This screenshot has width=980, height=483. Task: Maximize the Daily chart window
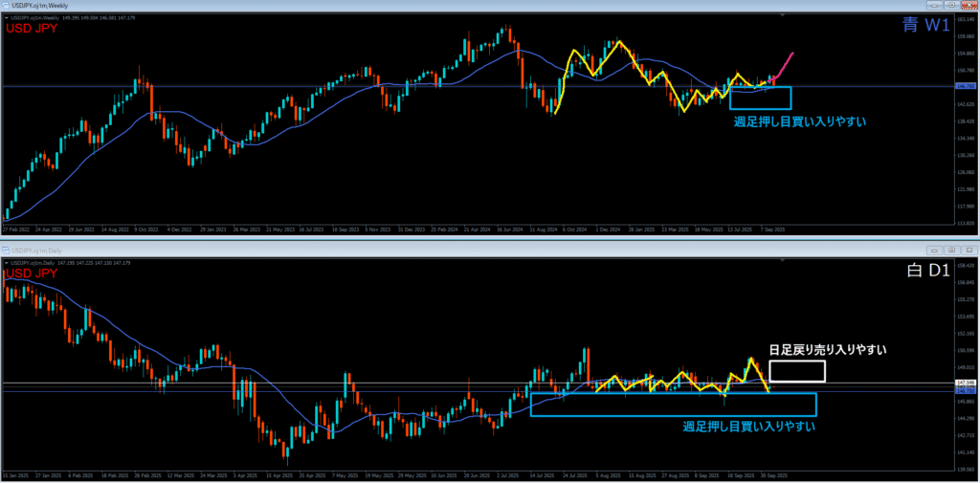pyautogui.click(x=952, y=250)
